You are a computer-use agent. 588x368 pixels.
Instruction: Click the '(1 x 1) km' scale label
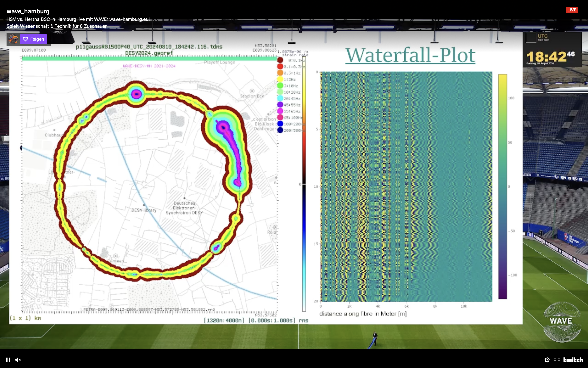(x=25, y=318)
